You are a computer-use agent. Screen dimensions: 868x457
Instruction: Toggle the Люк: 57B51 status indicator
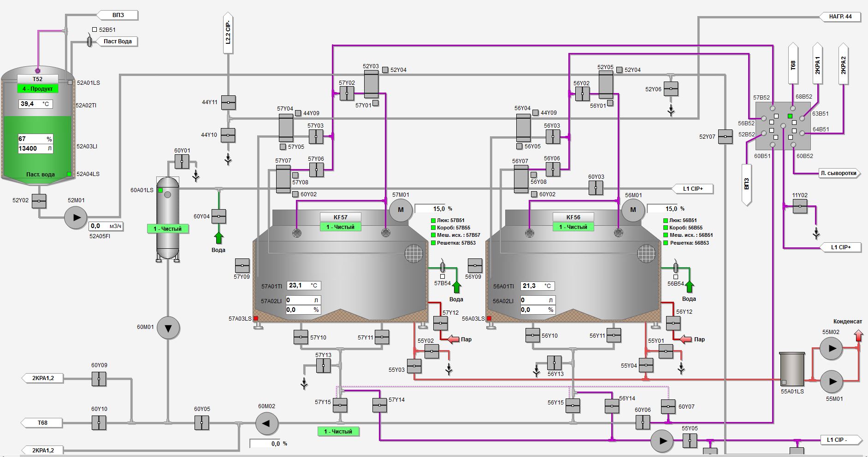tap(433, 221)
